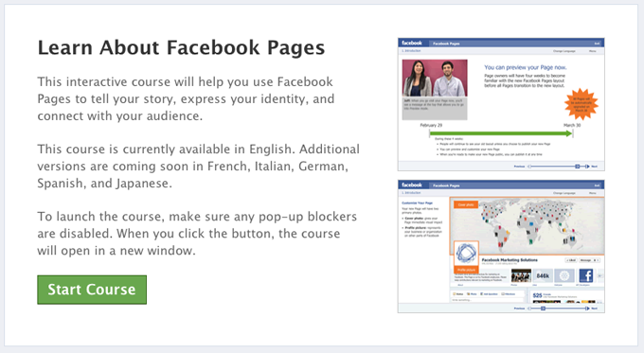Viewport: 644px width, 353px height.
Task: Select the 'Learn About Facebook Pages' heading
Action: tap(181, 47)
